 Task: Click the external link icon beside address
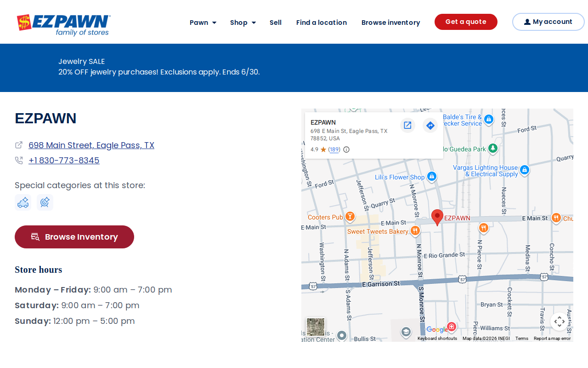(19, 145)
